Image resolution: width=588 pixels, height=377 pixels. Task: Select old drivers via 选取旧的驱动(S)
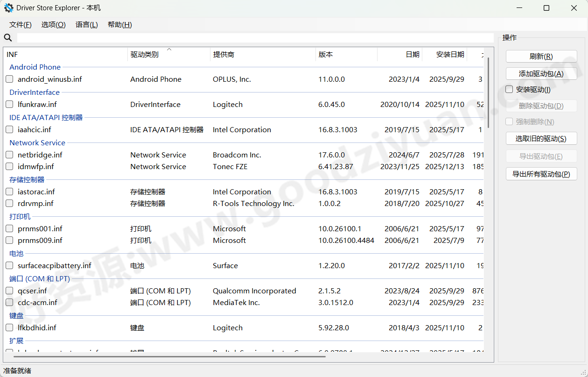[x=541, y=138]
